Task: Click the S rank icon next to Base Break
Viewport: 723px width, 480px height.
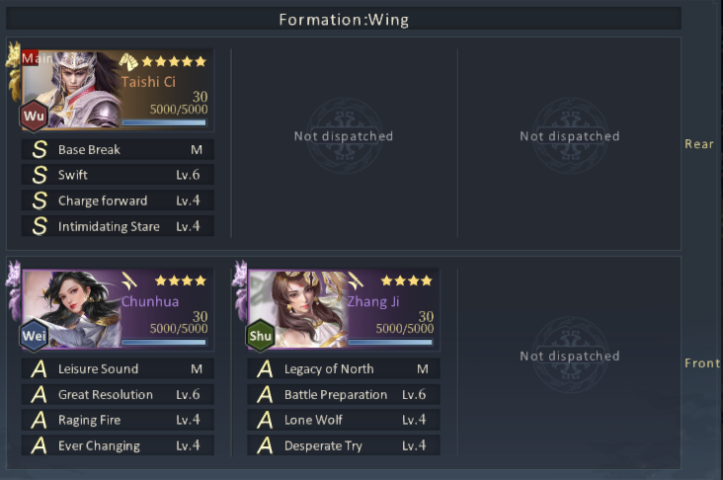Action: click(40, 149)
